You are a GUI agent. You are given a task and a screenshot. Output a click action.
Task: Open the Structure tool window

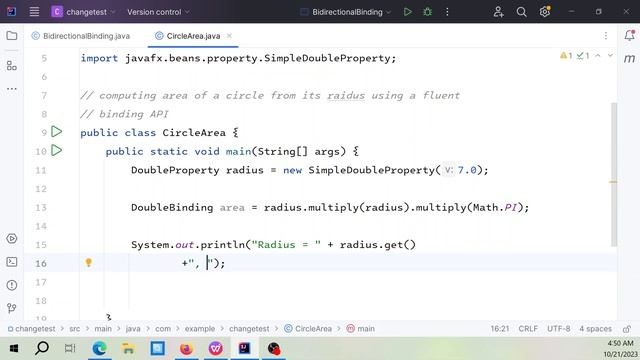tap(12, 65)
